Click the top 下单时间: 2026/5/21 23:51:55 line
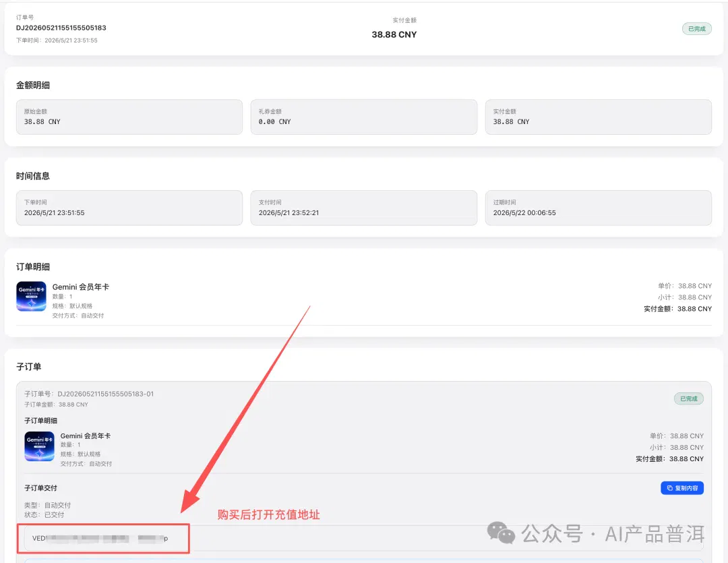Image resolution: width=728 pixels, height=563 pixels. 57,40
